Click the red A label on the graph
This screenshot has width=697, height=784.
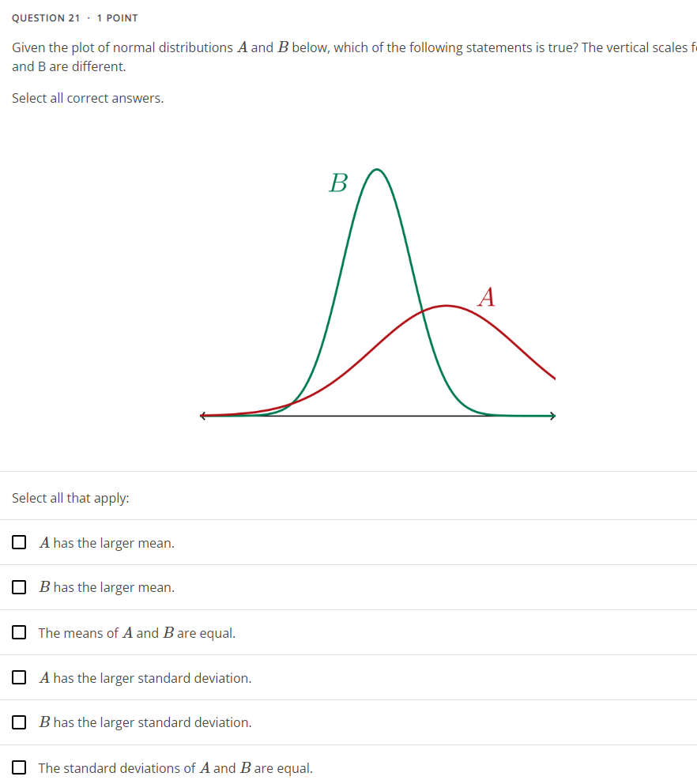point(487,297)
